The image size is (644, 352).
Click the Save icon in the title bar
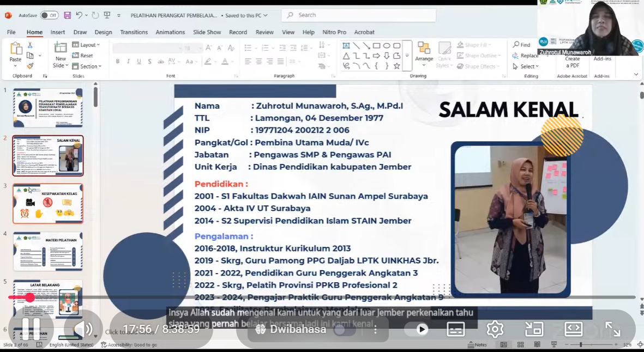click(x=67, y=15)
